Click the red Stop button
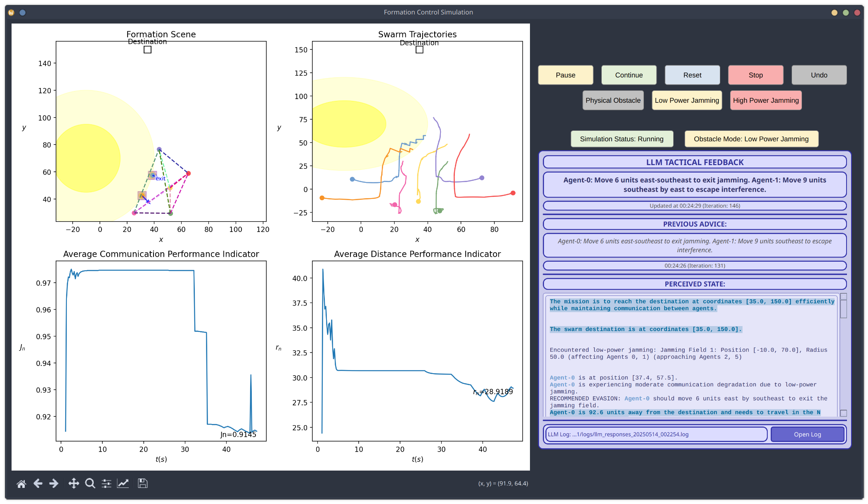This screenshot has width=868, height=504. pyautogui.click(x=755, y=75)
